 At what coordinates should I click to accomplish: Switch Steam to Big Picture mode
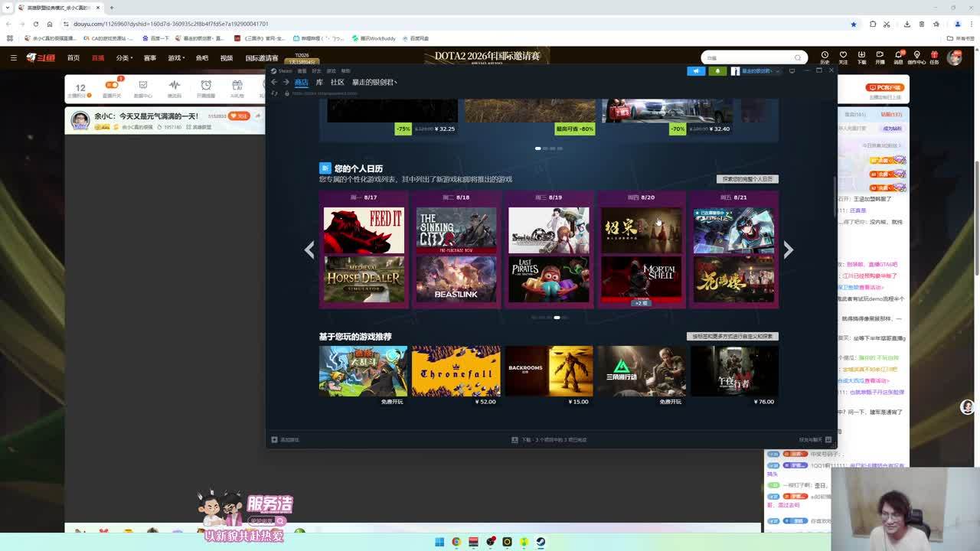pyautogui.click(x=792, y=71)
